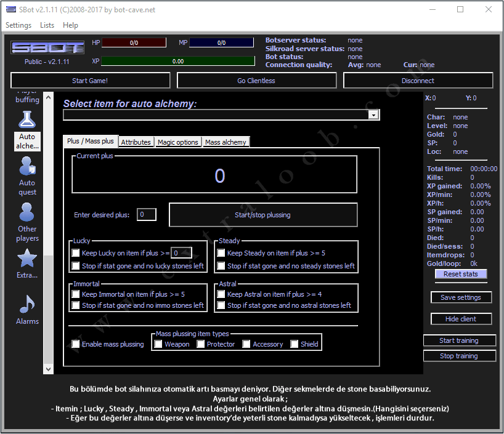The image size is (504, 434).
Task: Minimize the SBot window
Action: (433, 9)
